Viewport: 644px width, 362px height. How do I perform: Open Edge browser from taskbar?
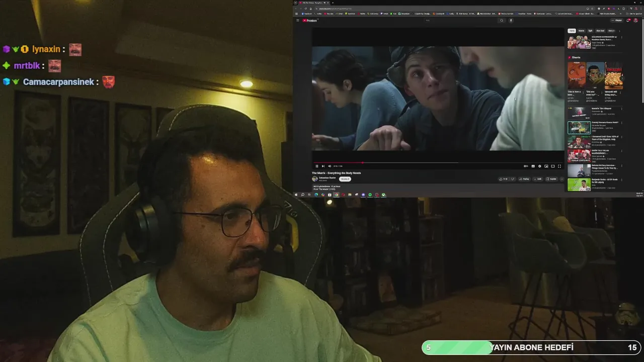point(316,195)
